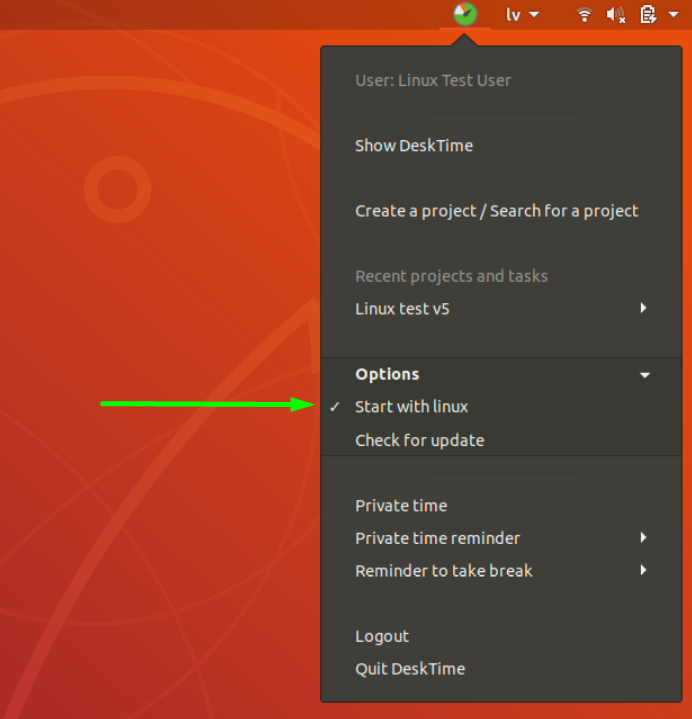
Task: Open the Linux test v5 project submenu
Action: tap(501, 309)
